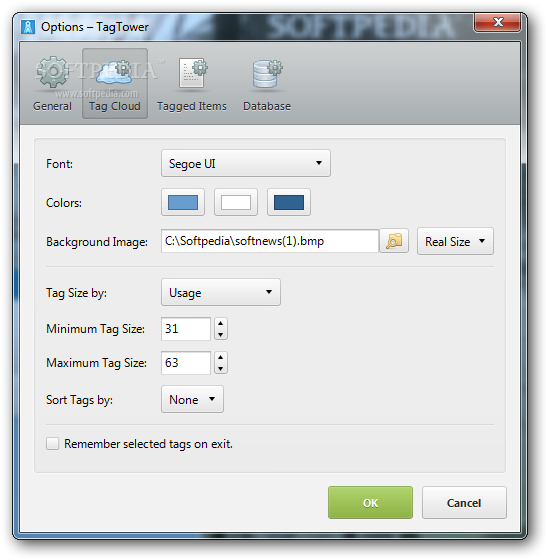
Task: Expand the Tag Size by Usage dropdown
Action: (x=221, y=292)
